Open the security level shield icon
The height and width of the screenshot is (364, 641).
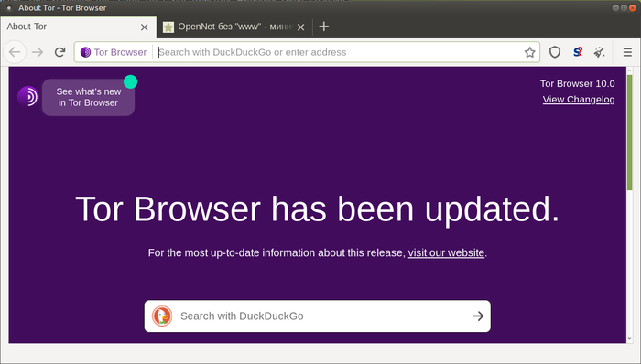(x=555, y=52)
